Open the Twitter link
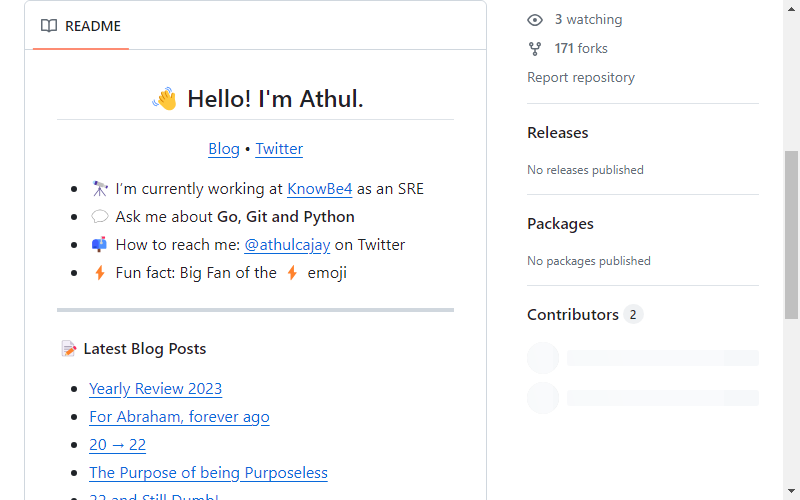This screenshot has height=500, width=800. pos(279,149)
